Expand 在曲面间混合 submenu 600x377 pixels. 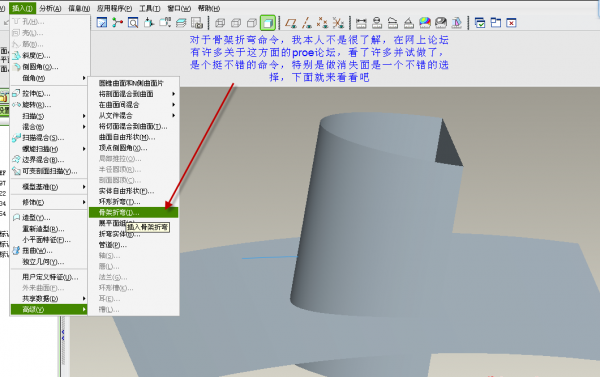[134, 104]
